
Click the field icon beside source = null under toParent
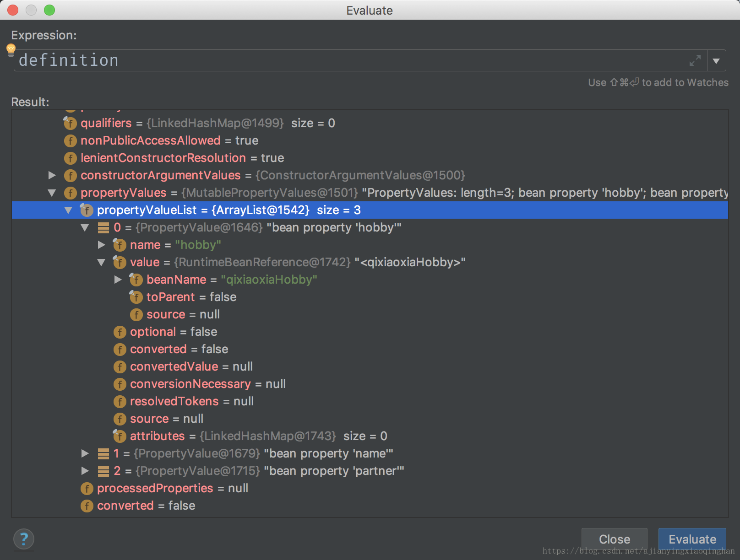(136, 314)
